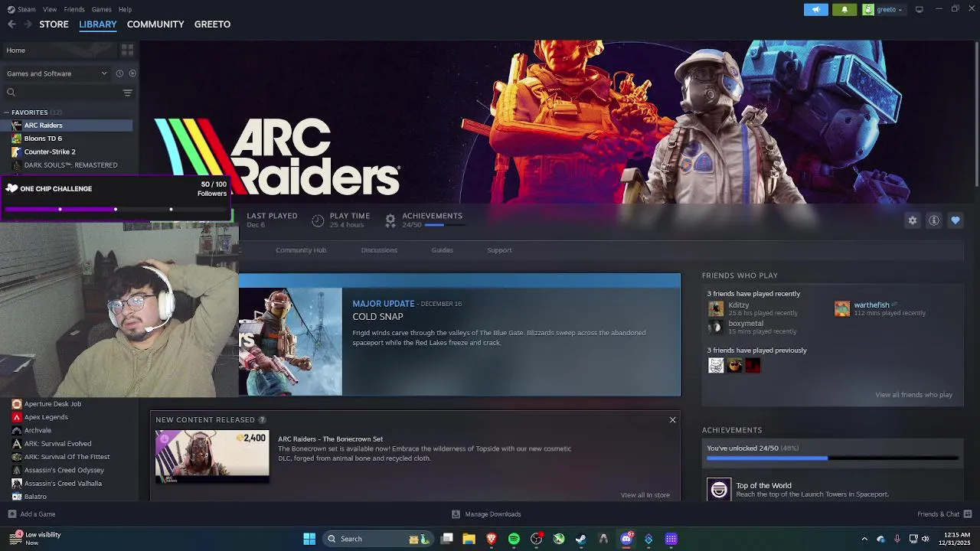This screenshot has height=551, width=980.
Task: Open warthefish friend avatar
Action: pos(842,308)
